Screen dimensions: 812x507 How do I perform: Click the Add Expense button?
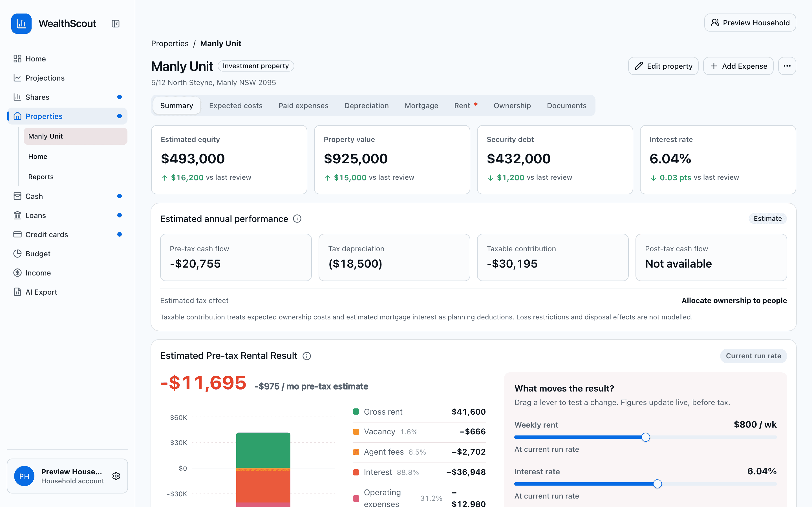point(738,66)
